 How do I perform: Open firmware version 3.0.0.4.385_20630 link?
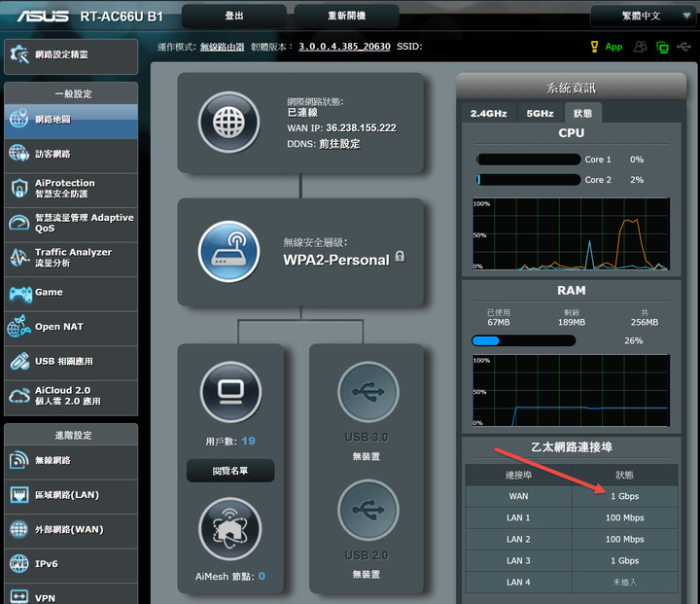pos(344,47)
